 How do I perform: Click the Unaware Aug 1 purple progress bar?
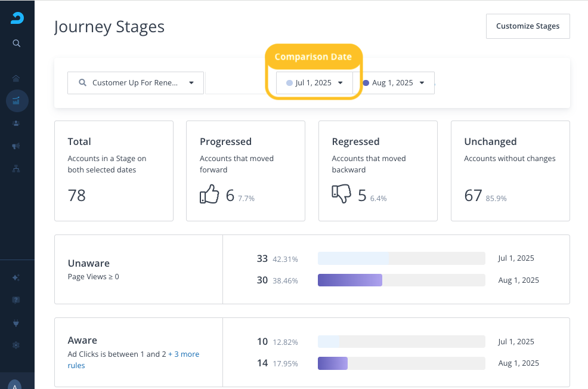point(350,280)
